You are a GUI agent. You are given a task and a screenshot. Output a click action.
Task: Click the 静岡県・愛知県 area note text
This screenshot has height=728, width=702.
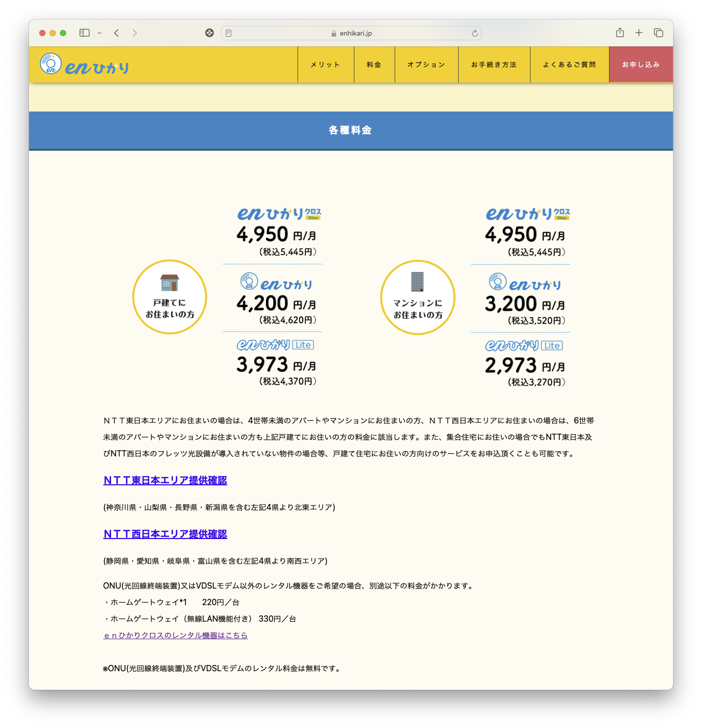[215, 561]
